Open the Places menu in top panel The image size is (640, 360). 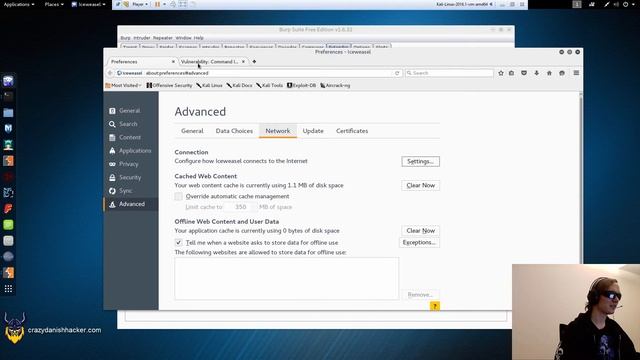(54, 4)
